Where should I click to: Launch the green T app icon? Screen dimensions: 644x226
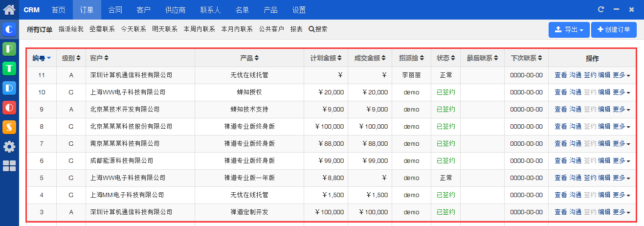coord(9,68)
